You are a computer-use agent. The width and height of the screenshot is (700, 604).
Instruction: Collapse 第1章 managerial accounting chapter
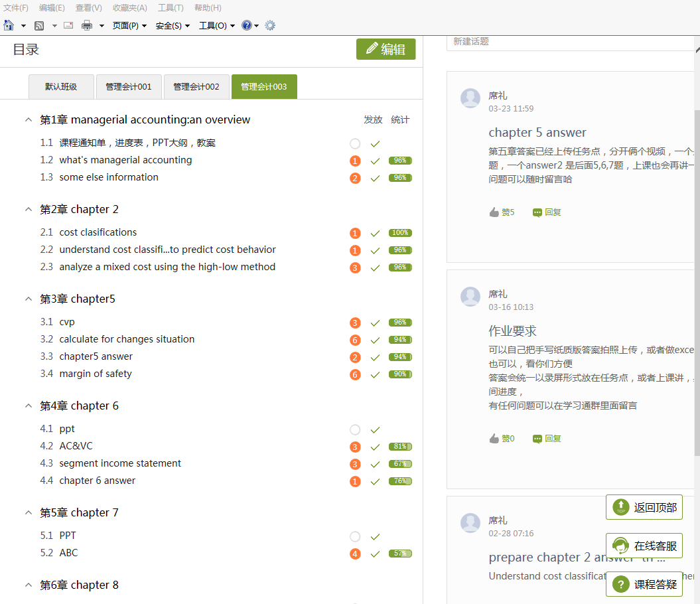tap(28, 120)
